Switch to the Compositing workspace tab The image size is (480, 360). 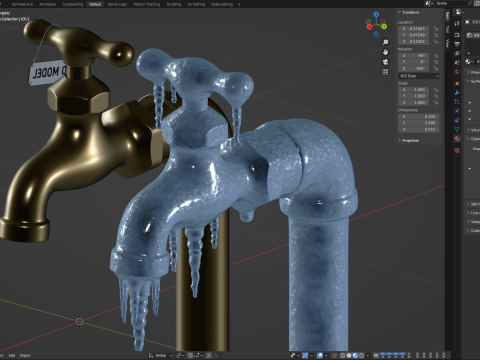tap(72, 4)
